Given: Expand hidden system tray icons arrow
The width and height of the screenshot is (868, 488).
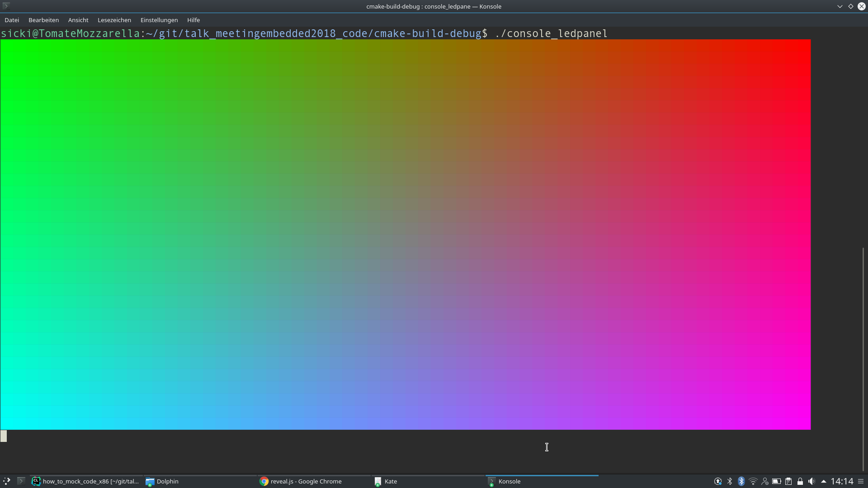Looking at the screenshot, I should (x=823, y=481).
